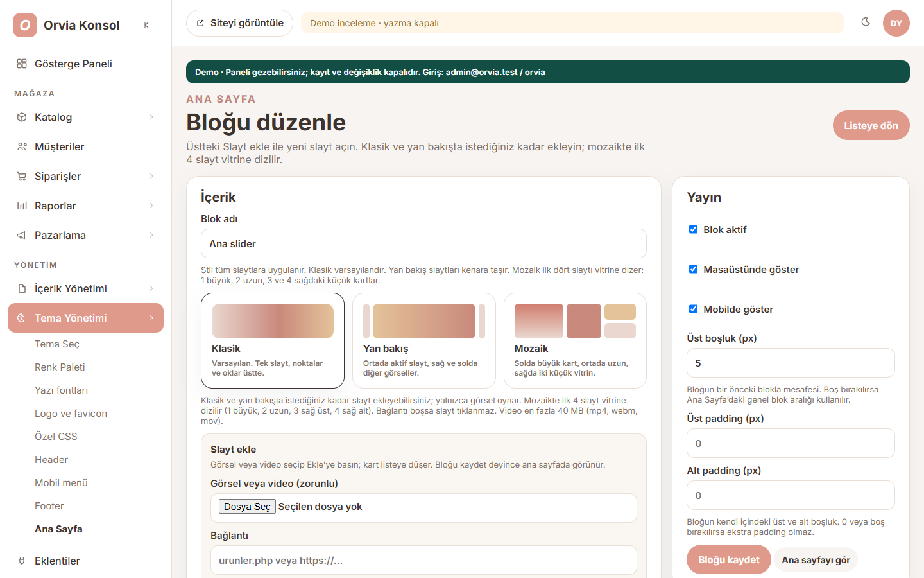Click the İçerik Yönetimi document icon

22,288
